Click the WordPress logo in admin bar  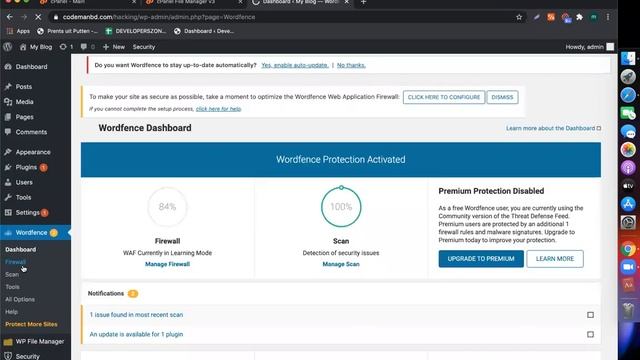[x=7, y=47]
